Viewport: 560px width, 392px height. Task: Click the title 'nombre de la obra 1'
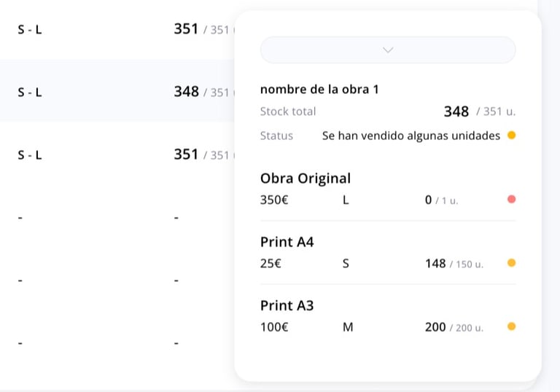(x=319, y=90)
